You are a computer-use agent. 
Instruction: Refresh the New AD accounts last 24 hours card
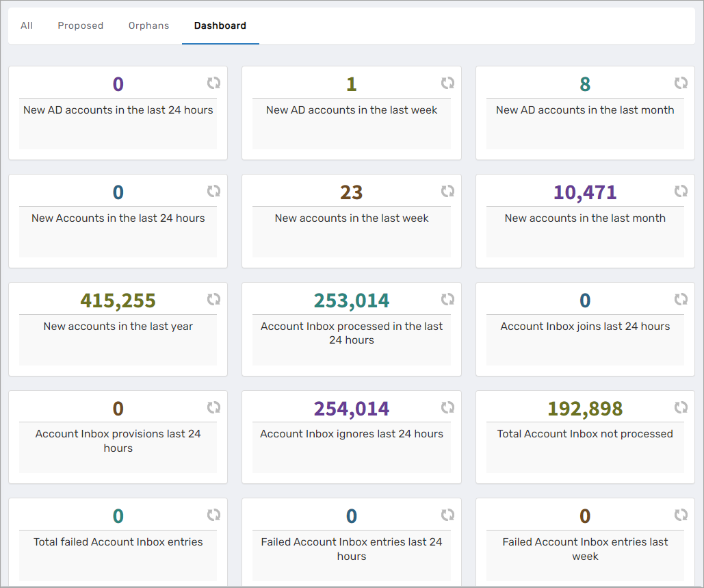pyautogui.click(x=213, y=82)
